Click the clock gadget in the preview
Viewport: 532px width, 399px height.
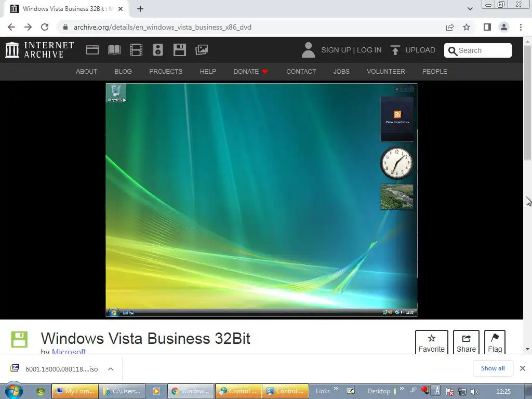tap(396, 163)
